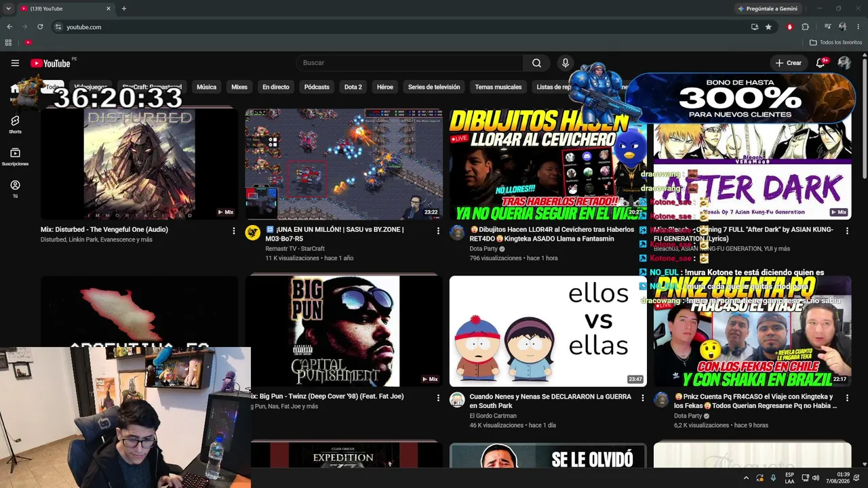This screenshot has width=868, height=488.
Task: Click the Pregúntale a Gemini button
Action: click(x=767, y=8)
